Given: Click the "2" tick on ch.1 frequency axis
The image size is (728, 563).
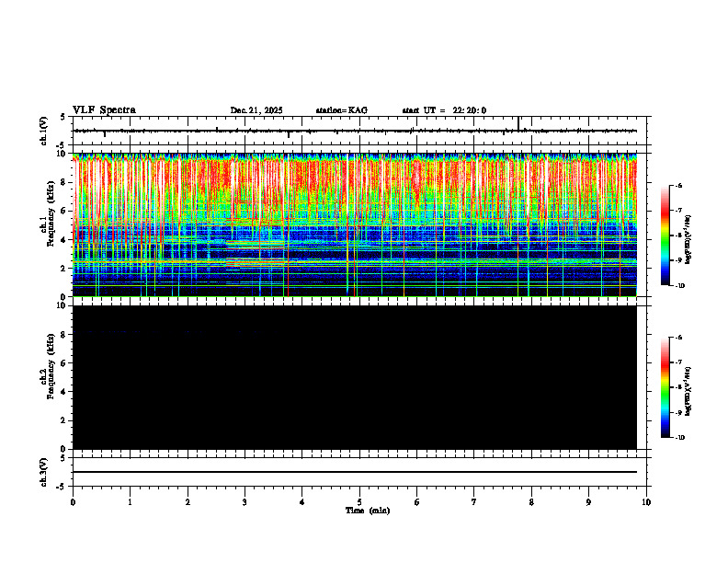Looking at the screenshot, I should 64,268.
